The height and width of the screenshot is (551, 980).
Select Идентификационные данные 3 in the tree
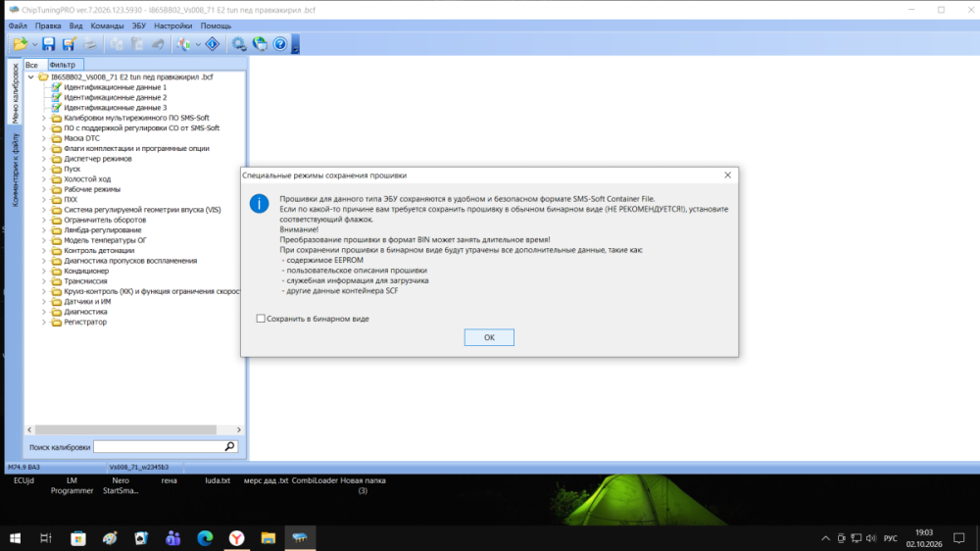115,108
